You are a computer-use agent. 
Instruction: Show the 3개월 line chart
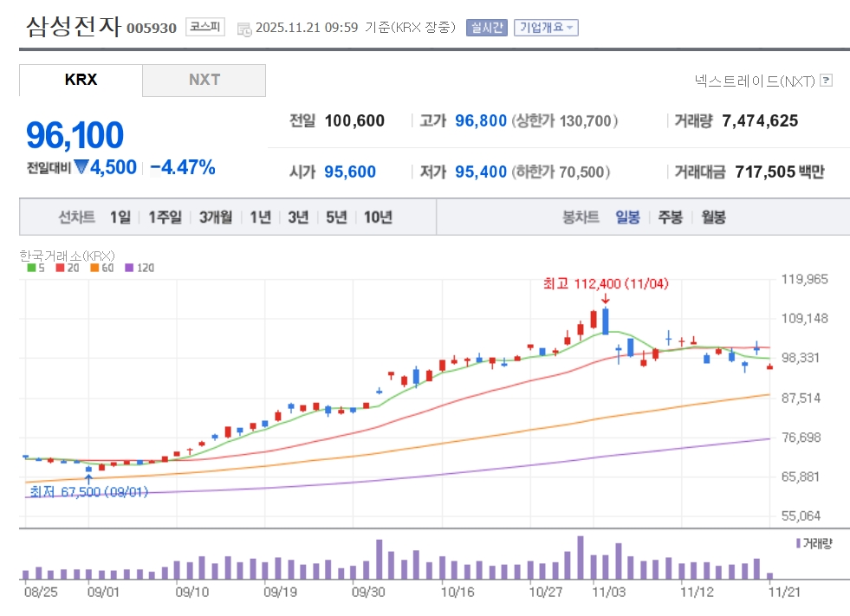[x=215, y=217]
